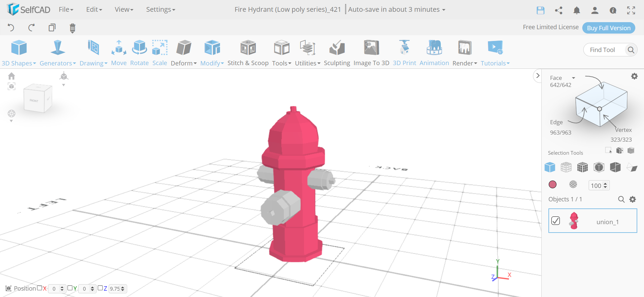Viewport: 644px width, 297px height.
Task: Open the pink object color swatch
Action: pos(552,184)
